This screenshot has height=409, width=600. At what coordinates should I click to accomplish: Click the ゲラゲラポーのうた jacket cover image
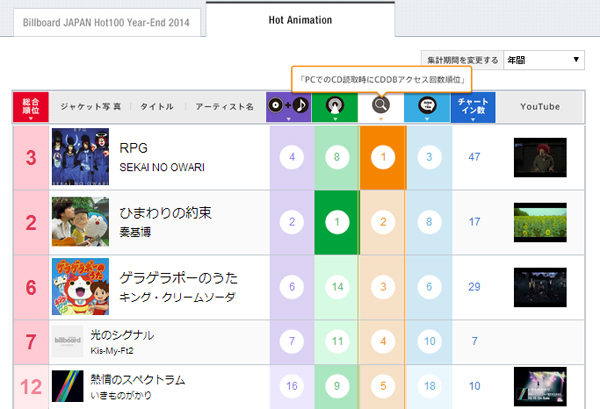80,286
